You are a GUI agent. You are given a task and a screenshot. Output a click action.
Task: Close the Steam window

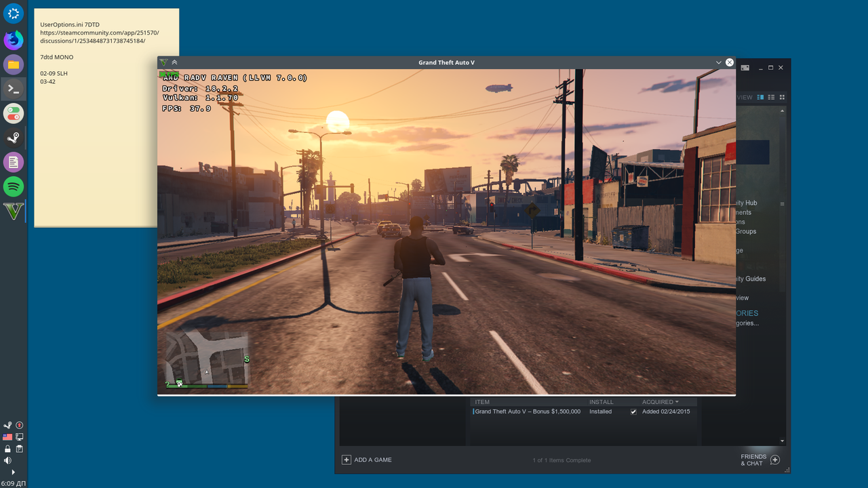tap(781, 68)
